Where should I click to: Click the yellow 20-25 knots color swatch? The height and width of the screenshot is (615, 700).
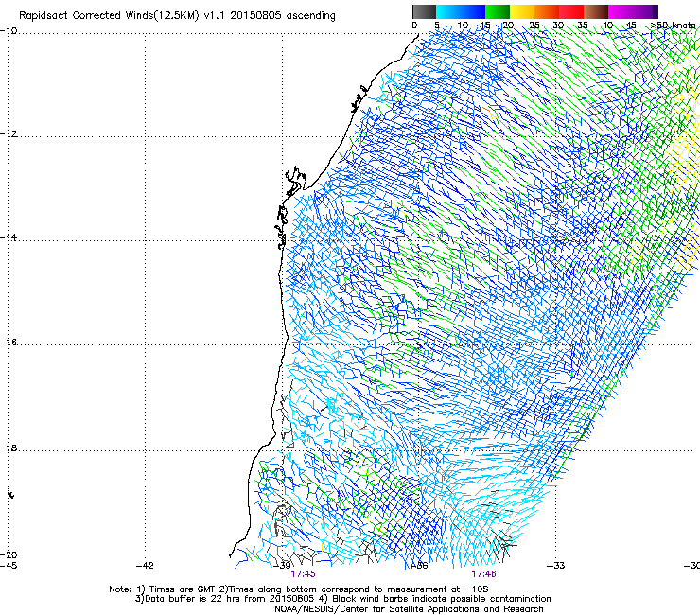pos(521,11)
